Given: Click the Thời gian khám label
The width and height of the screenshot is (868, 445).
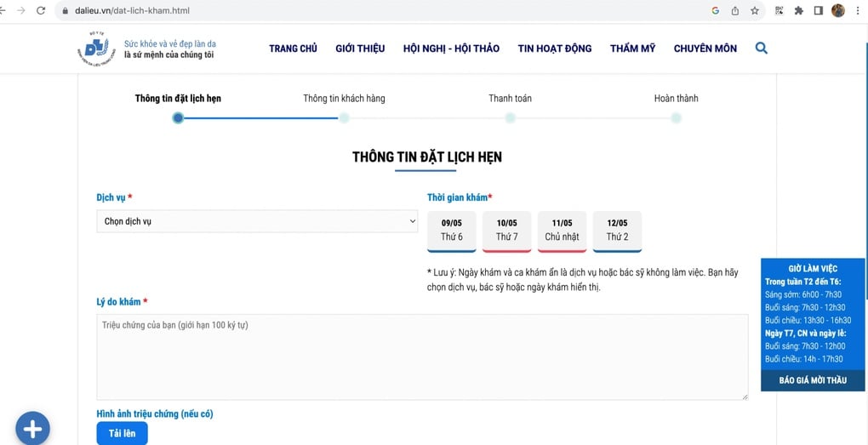Looking at the screenshot, I should [460, 197].
